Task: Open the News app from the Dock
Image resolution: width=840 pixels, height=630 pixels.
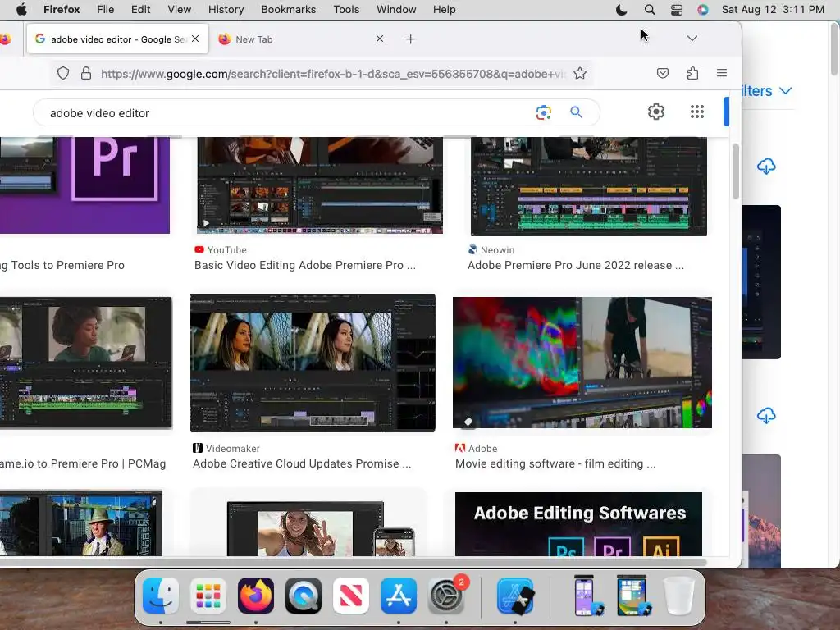Action: [x=351, y=596]
